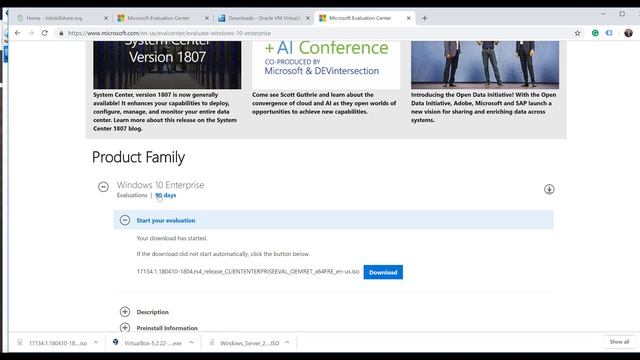Bookmark this page with the star icon
Image resolution: width=640 pixels, height=360 pixels.
pyautogui.click(x=577, y=33)
